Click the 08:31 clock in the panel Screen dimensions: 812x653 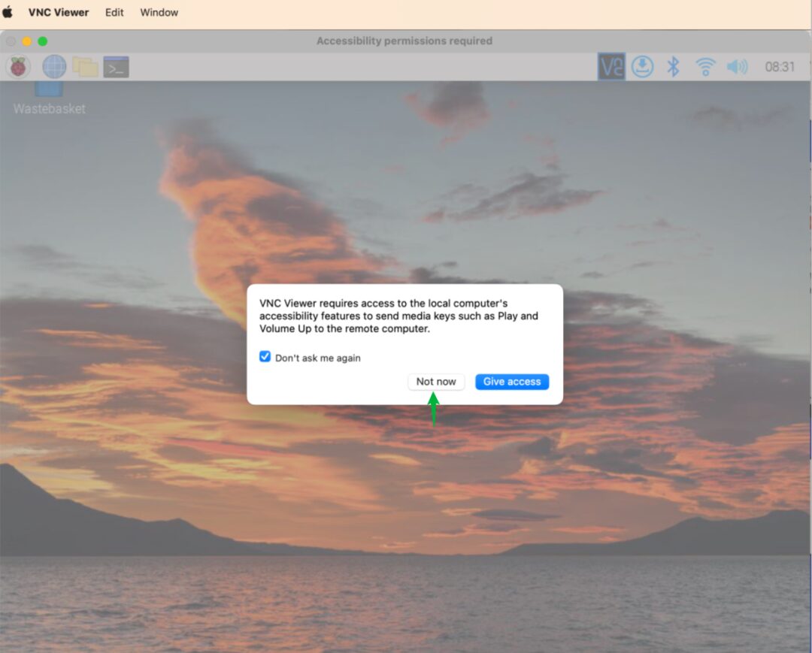[780, 67]
